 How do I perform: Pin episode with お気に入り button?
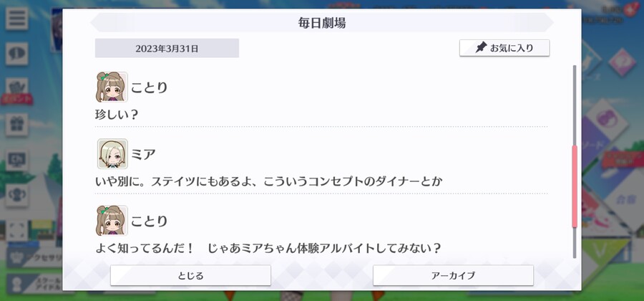point(504,48)
